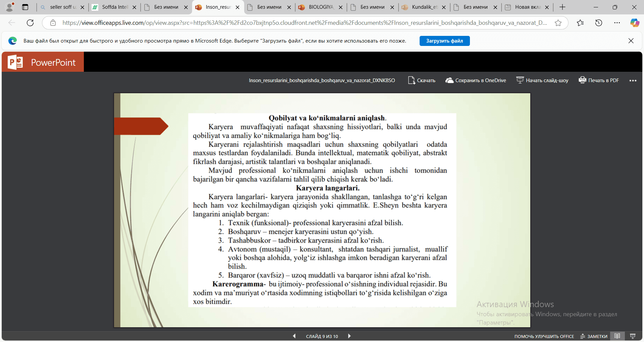Open browser history icon

[x=599, y=23]
